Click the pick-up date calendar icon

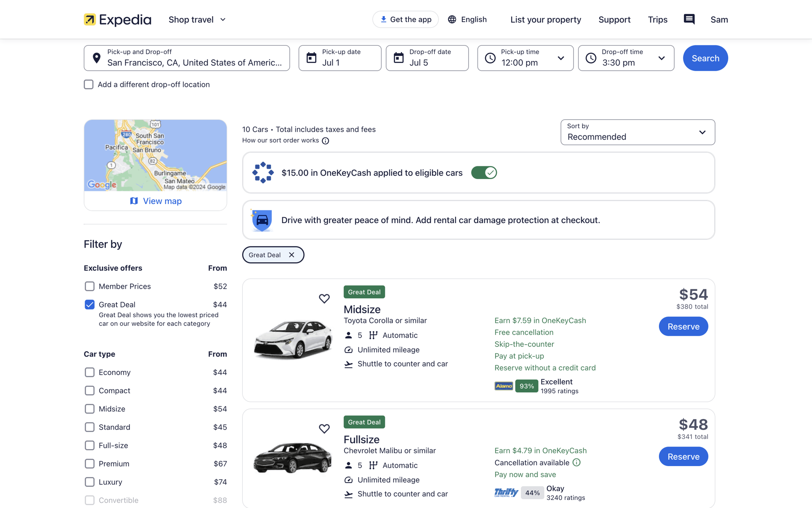(311, 58)
